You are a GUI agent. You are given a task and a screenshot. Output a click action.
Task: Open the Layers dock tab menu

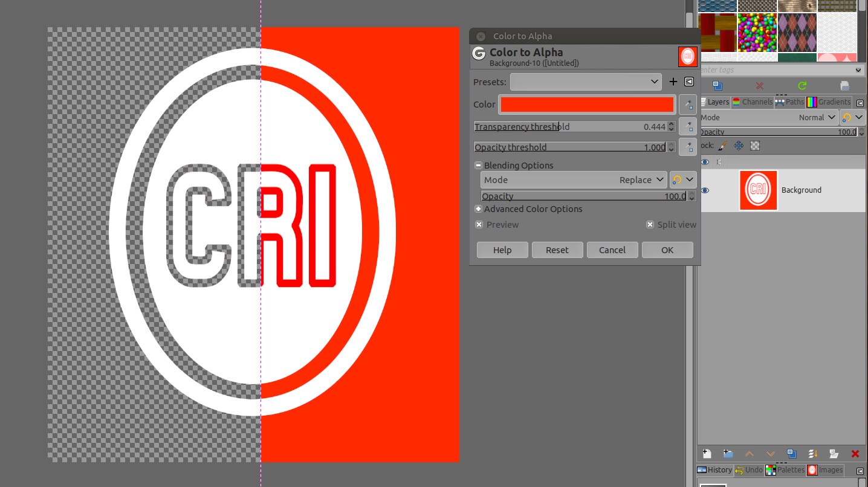(860, 103)
